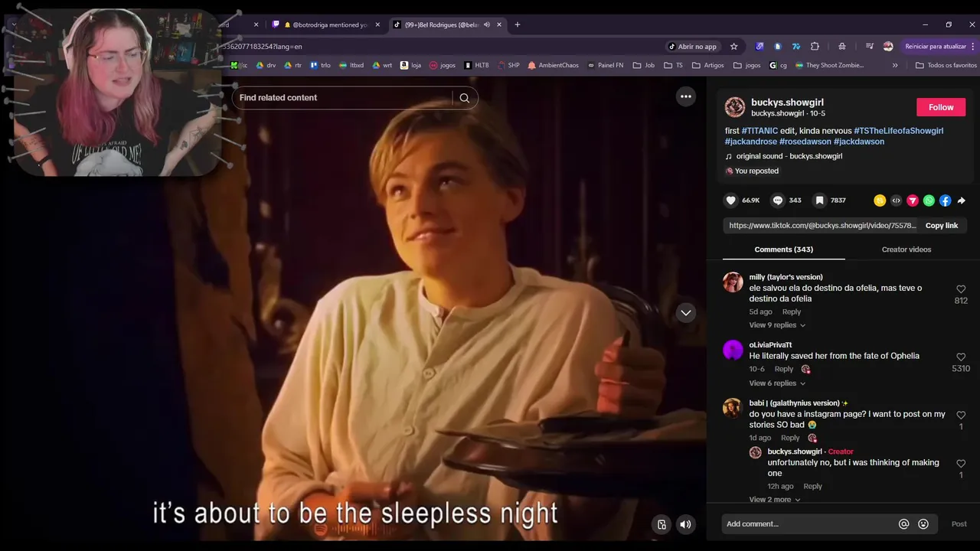
Task: Expand View 9 replies under milly's comment
Action: pos(777,325)
